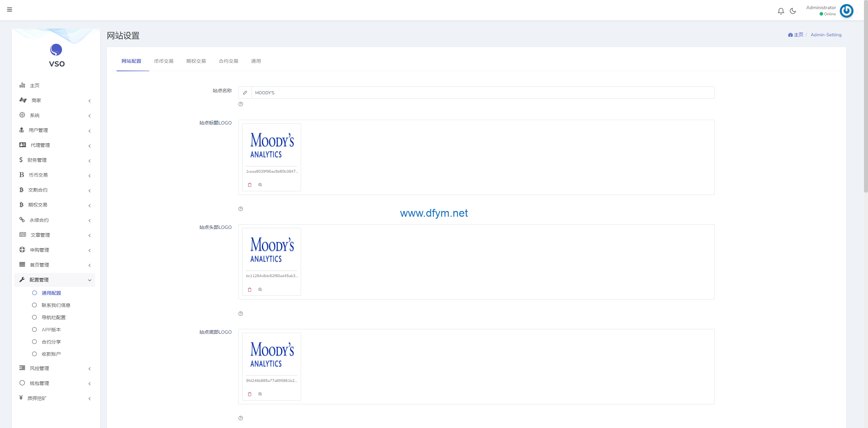This screenshot has width=868, height=428.
Task: Expand the 财务管理 menu chevron
Action: point(90,161)
